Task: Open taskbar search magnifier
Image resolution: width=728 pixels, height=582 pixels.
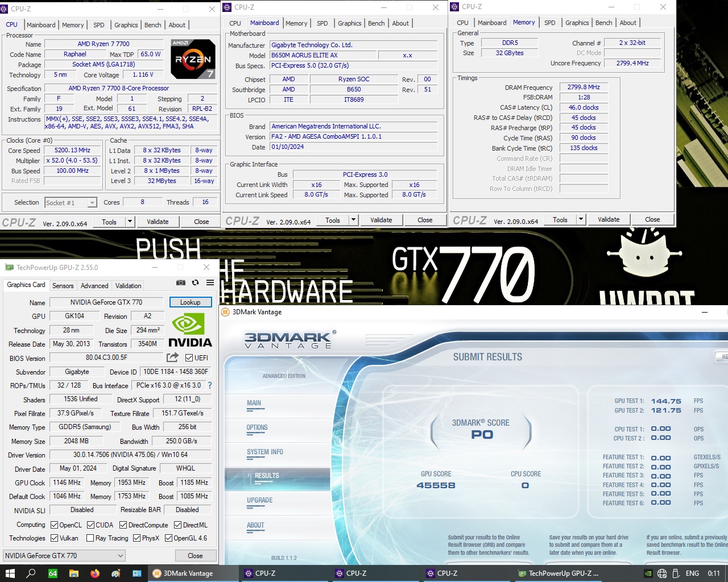Action: tap(31, 573)
